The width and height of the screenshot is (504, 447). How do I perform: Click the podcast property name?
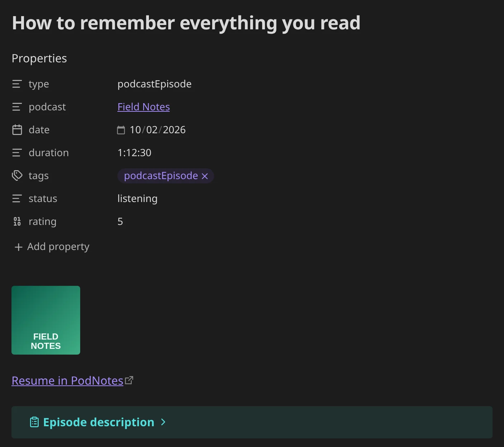coord(47,107)
